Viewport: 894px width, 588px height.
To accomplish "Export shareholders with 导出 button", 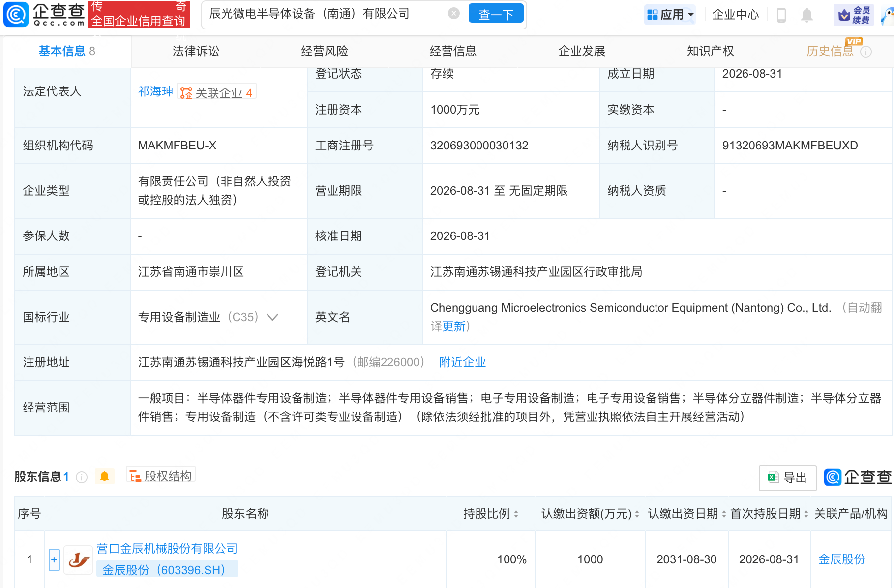I will coord(787,477).
